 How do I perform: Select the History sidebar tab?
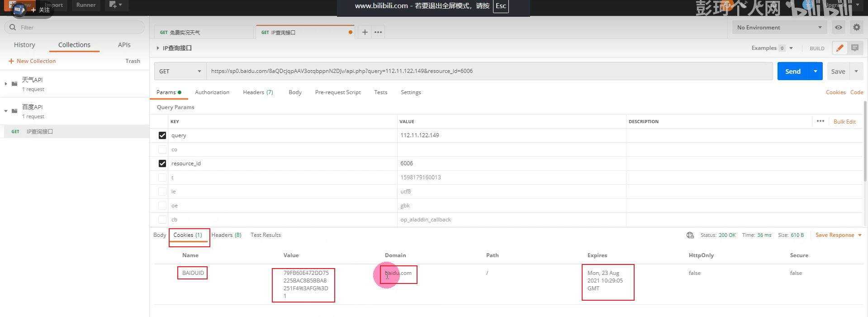click(24, 45)
